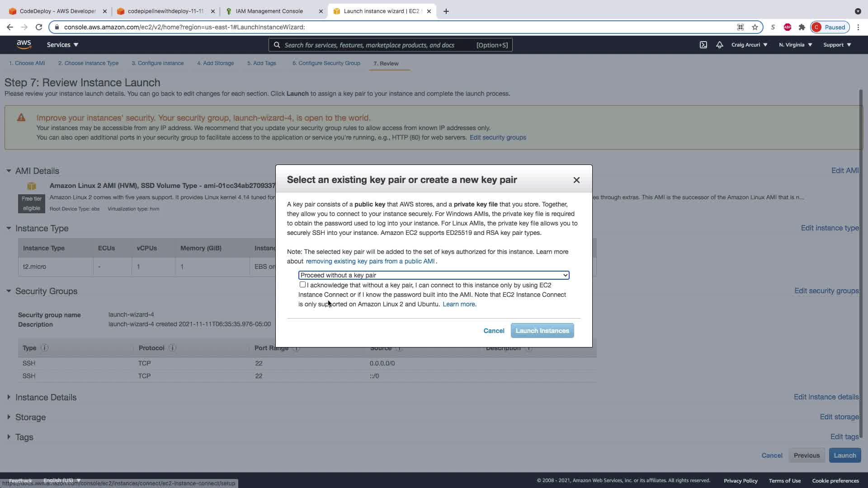Cancel the key pair dialog
The height and width of the screenshot is (488, 868).
(x=494, y=331)
